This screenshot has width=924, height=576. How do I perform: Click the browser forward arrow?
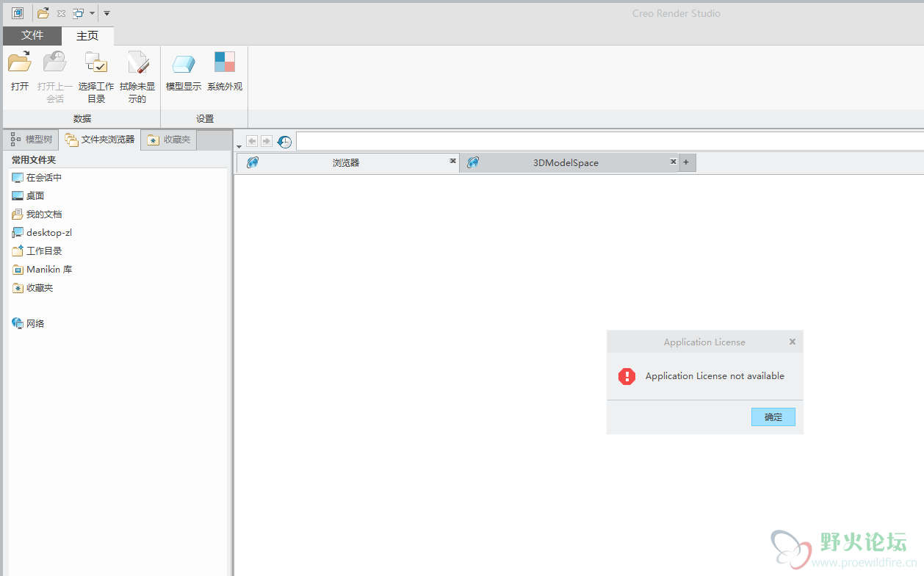click(267, 141)
